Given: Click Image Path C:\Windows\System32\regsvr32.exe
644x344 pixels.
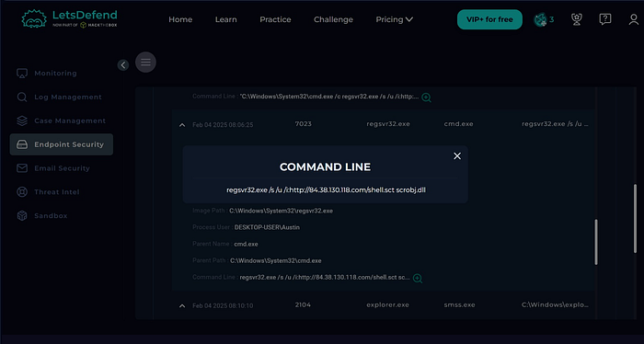Looking at the screenshot, I should point(281,211).
